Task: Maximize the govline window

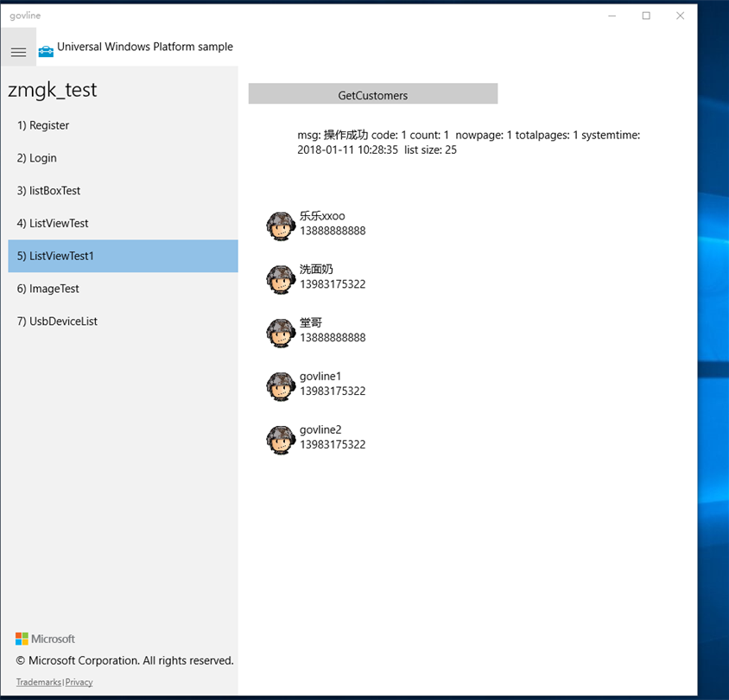Action: coord(646,16)
